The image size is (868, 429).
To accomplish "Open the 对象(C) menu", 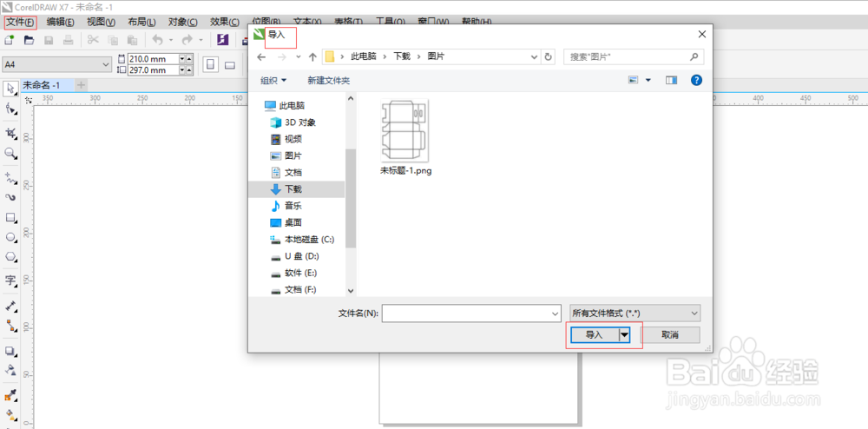I will 182,22.
